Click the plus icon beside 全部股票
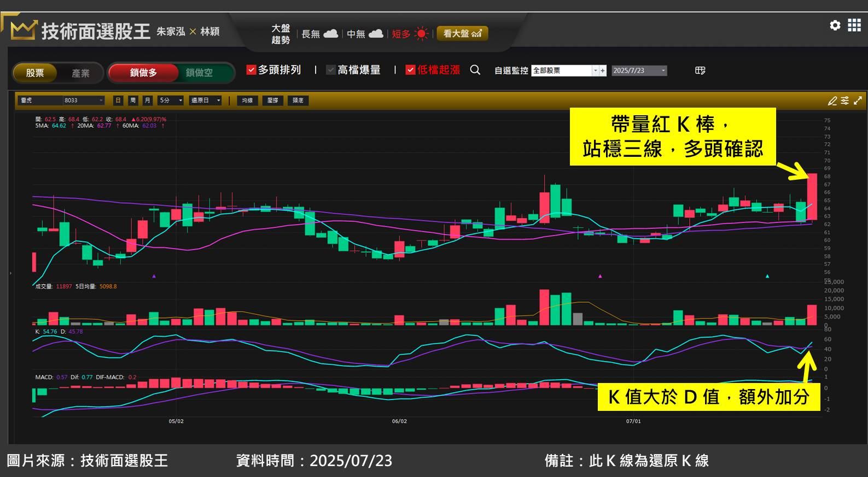Image resolution: width=868 pixels, height=477 pixels. [x=603, y=70]
